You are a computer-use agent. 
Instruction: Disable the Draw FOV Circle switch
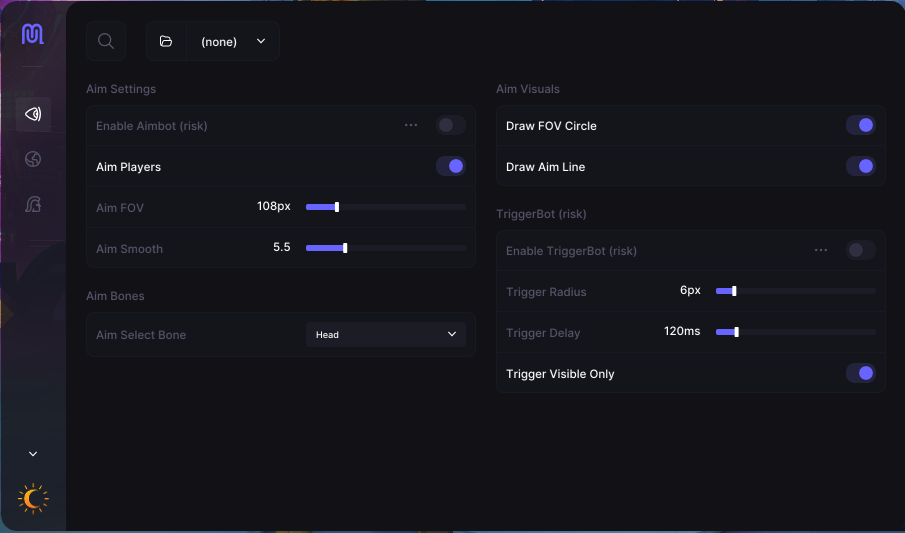[x=861, y=125]
